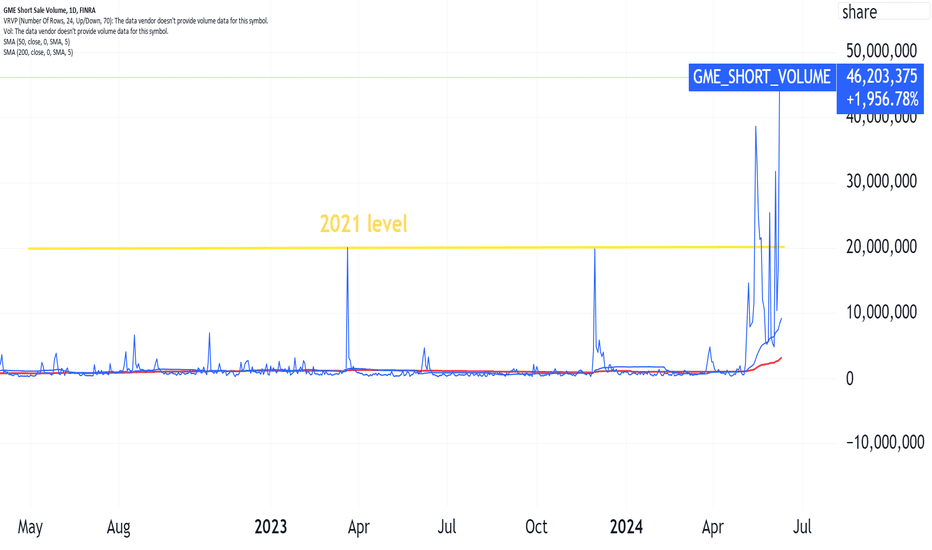Click the 20,000,000 price axis label
The image size is (932, 550).
click(881, 247)
